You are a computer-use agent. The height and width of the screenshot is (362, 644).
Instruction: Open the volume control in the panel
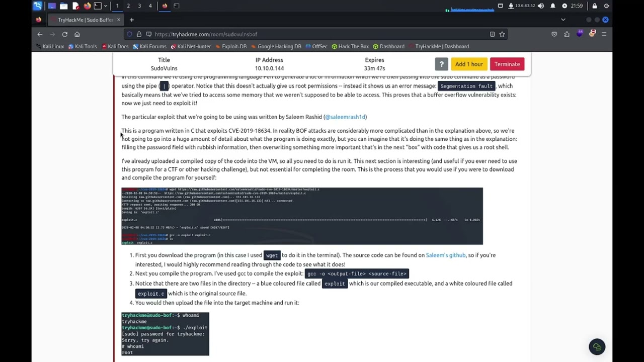coord(541,6)
